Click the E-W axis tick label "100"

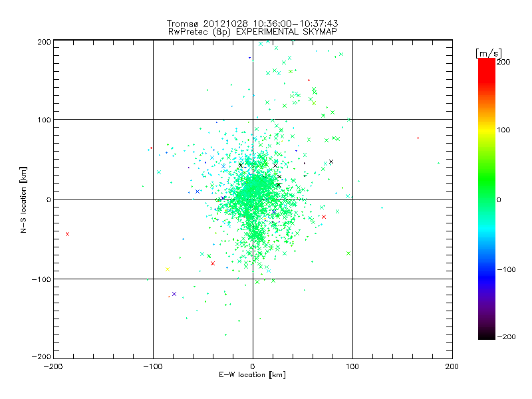[x=352, y=366]
